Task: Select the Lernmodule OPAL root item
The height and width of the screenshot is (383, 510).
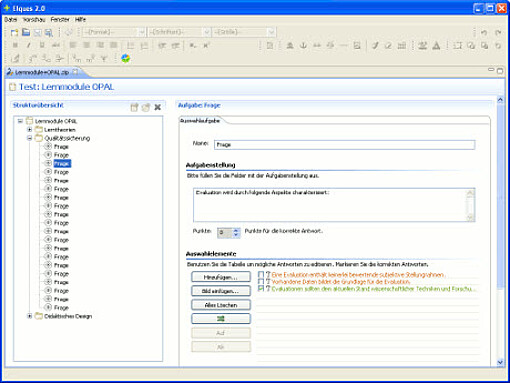Action: coord(56,121)
